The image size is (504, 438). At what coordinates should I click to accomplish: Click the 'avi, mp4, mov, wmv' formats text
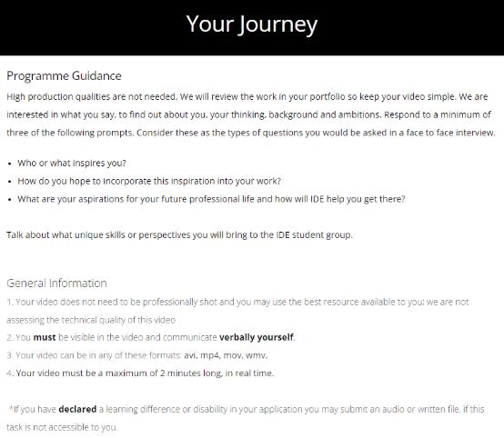[x=226, y=355]
